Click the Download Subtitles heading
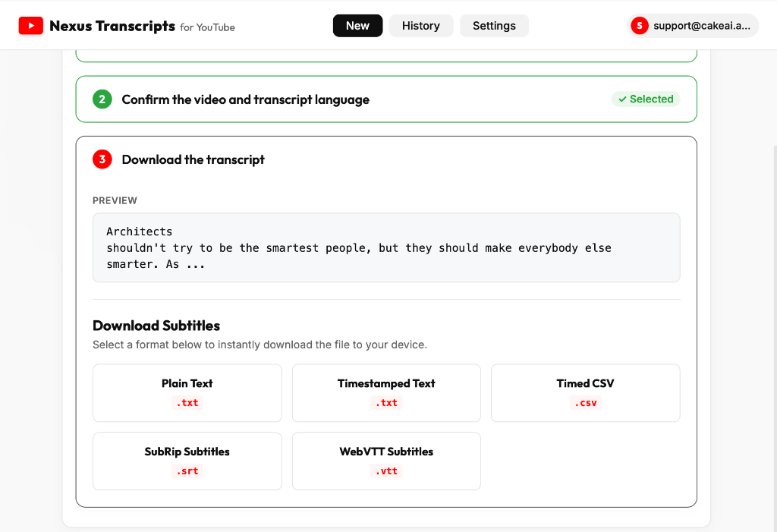 click(x=156, y=326)
